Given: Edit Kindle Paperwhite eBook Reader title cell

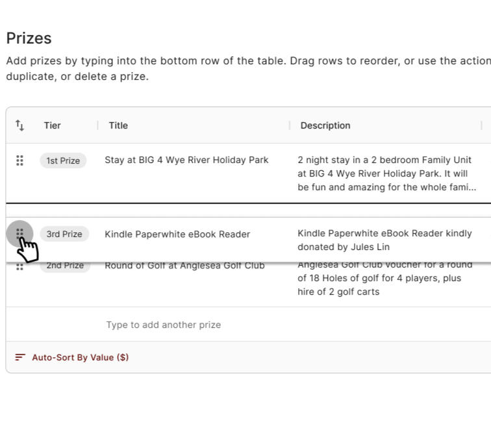Looking at the screenshot, I should 177,234.
